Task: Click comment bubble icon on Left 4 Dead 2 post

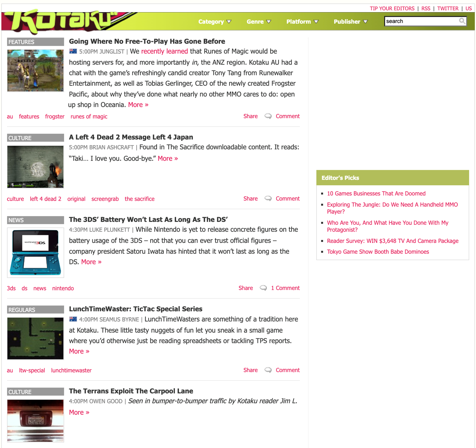Action: click(268, 199)
